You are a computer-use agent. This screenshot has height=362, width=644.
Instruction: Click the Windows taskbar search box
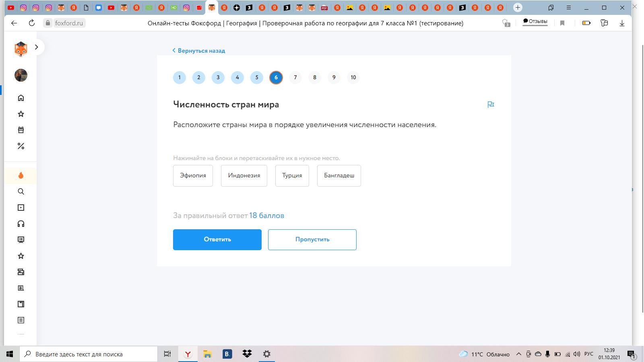point(89,354)
